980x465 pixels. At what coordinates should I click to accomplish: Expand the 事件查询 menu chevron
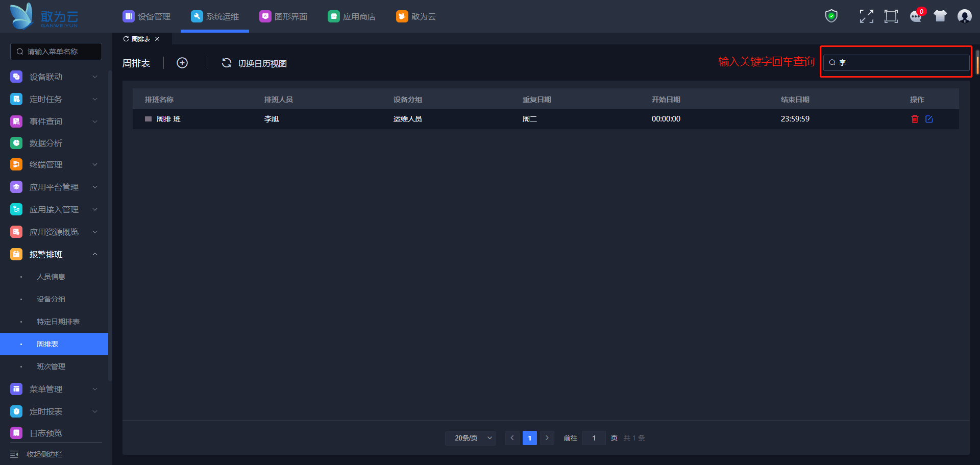coord(95,121)
